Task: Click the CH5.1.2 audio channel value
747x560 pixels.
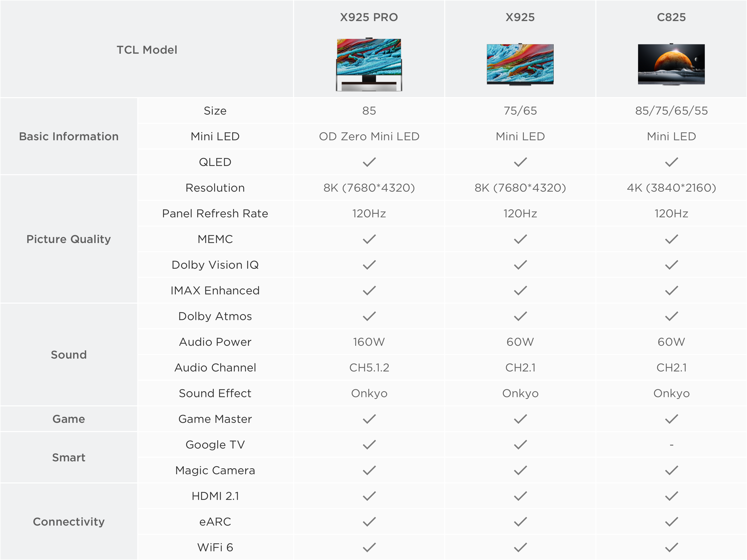Action: tap(369, 368)
